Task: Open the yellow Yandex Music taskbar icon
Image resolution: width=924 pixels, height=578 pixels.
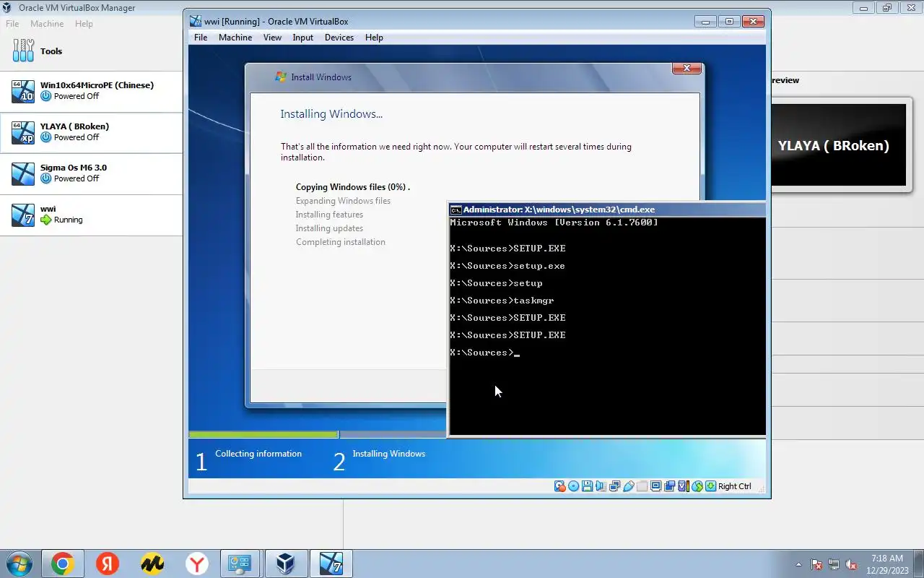Action: click(x=152, y=564)
